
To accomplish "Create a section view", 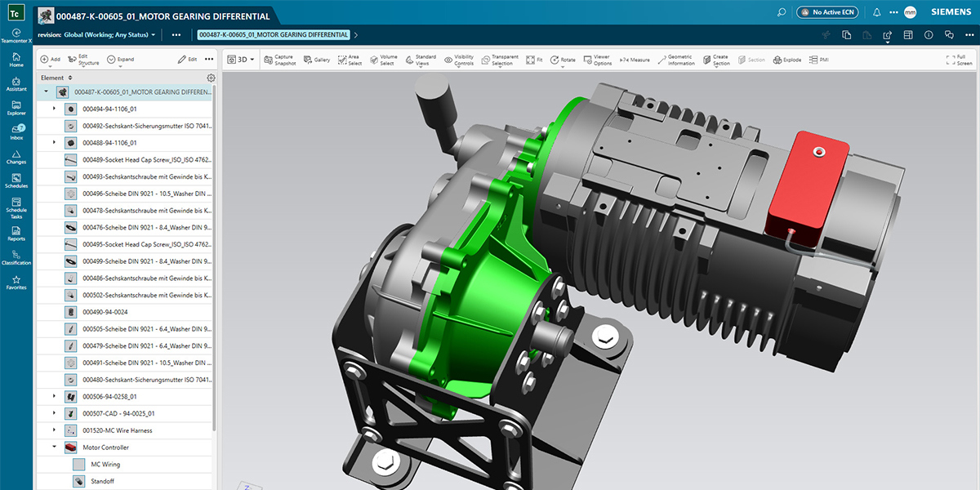I will tap(715, 59).
